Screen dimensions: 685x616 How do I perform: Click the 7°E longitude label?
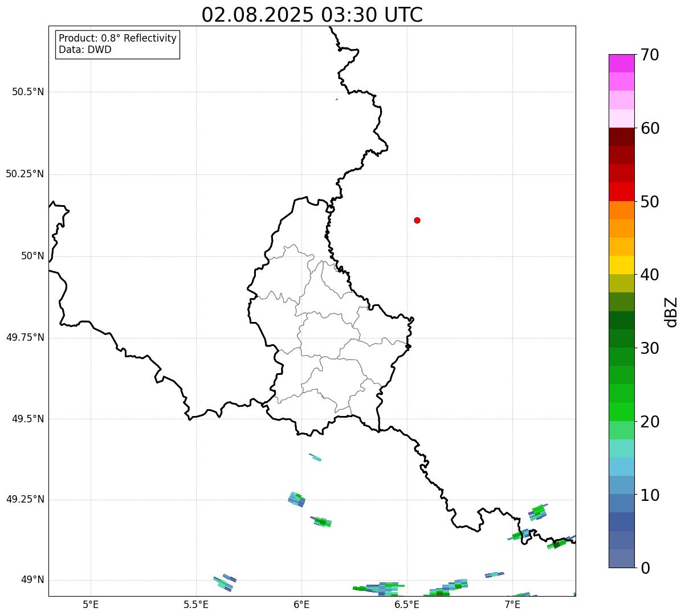512,604
